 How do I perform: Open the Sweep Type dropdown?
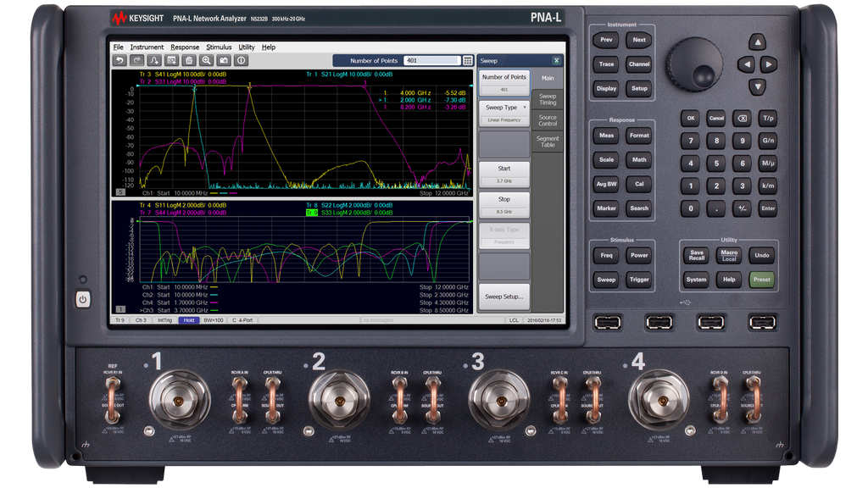pos(504,108)
